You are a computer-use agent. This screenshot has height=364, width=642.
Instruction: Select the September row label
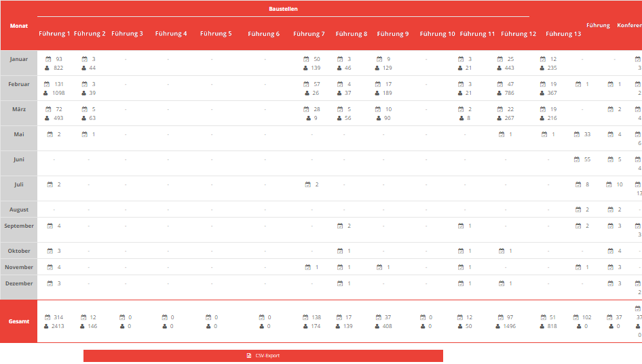pos(19,226)
